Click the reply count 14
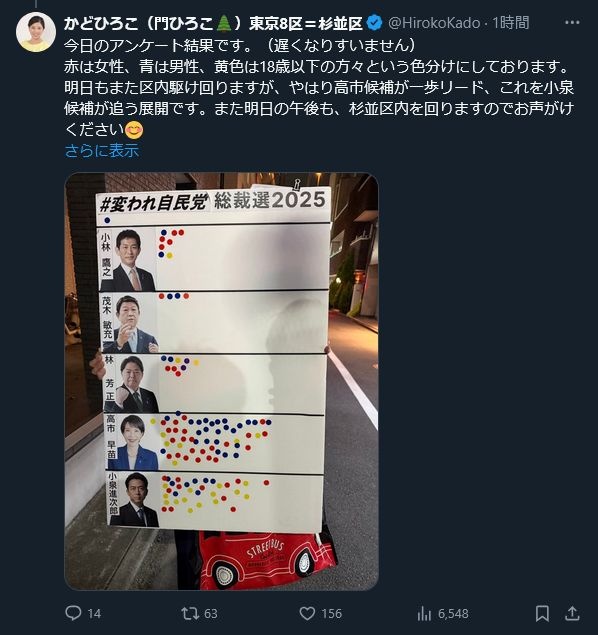Screen dimensions: 598x635 tap(94, 614)
